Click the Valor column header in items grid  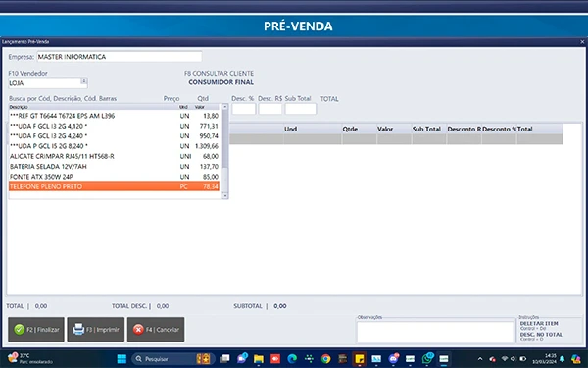tap(394, 129)
